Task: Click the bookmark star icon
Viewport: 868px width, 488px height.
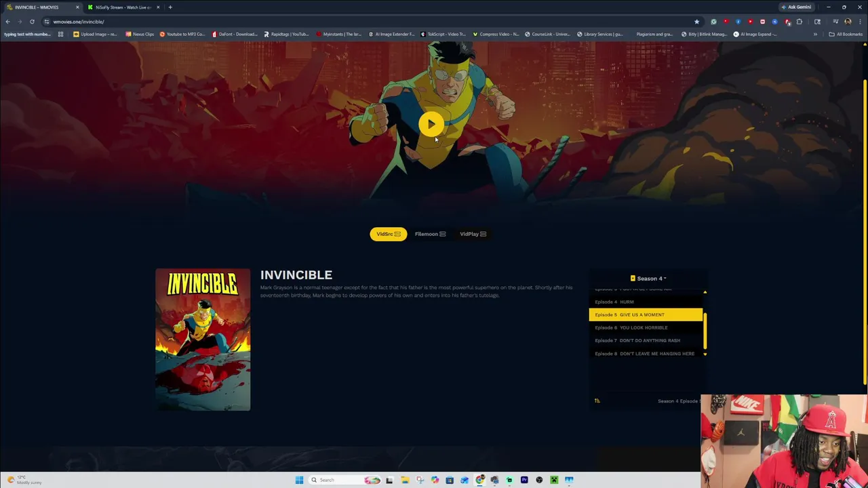Action: pyautogui.click(x=696, y=22)
